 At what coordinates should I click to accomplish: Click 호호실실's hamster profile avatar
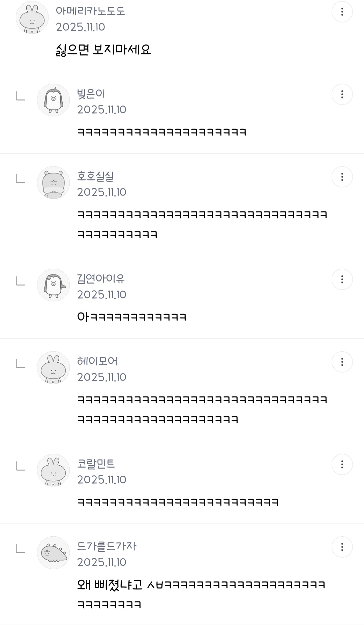coord(53,183)
